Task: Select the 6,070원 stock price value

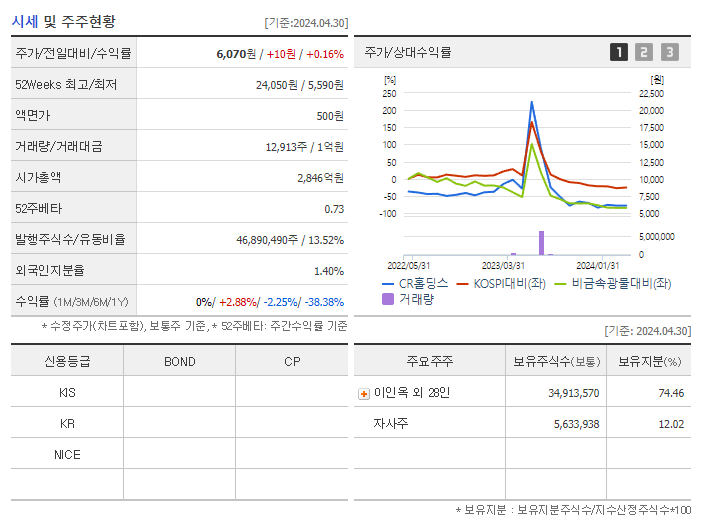Action: point(236,54)
